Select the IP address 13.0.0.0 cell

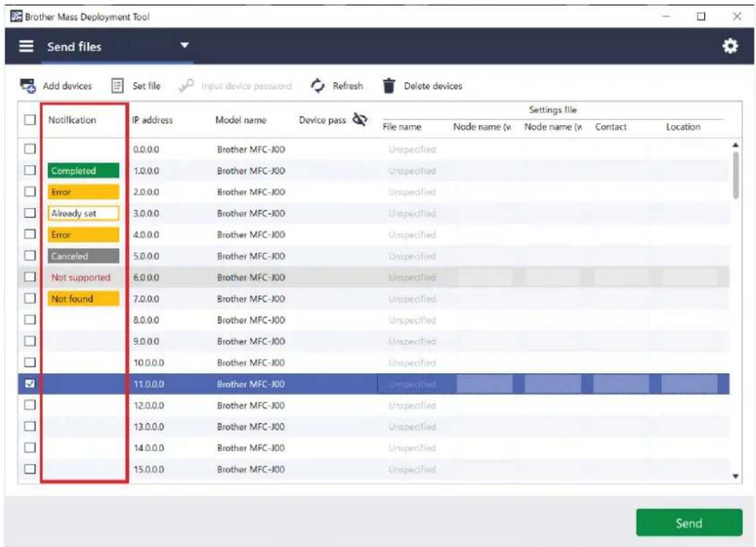click(149, 427)
